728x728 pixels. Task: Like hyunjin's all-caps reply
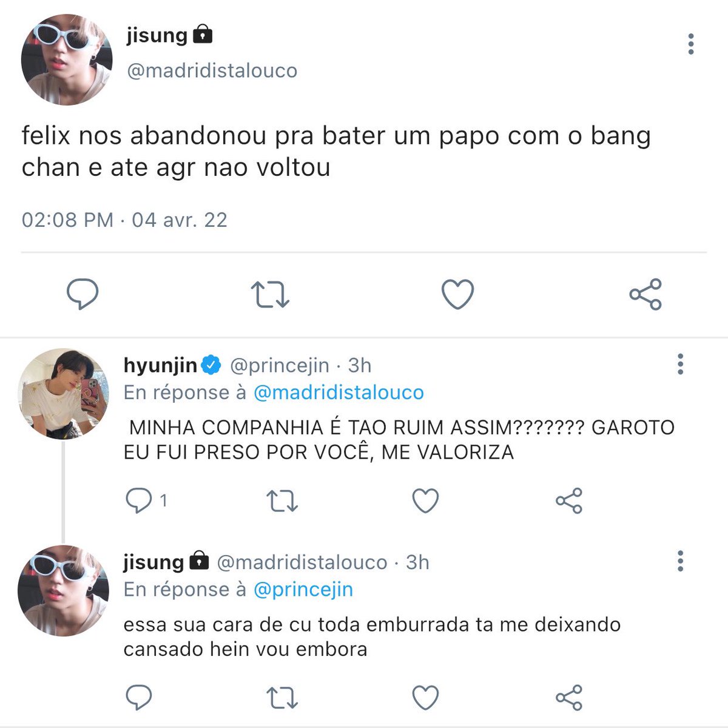[425, 501]
